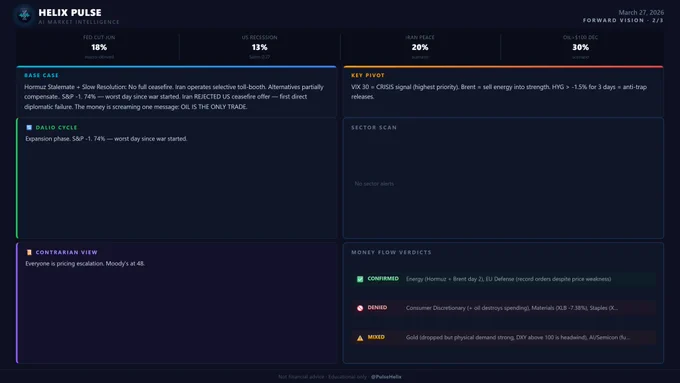Click the No sector alerts message
Image resolution: width=680 pixels, height=383 pixels.
pos(374,184)
